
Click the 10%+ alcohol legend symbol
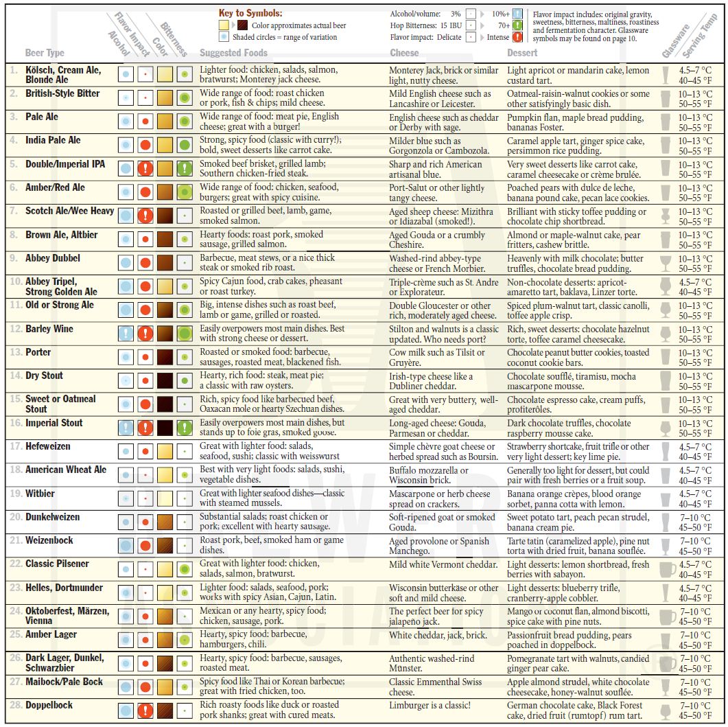(x=517, y=14)
